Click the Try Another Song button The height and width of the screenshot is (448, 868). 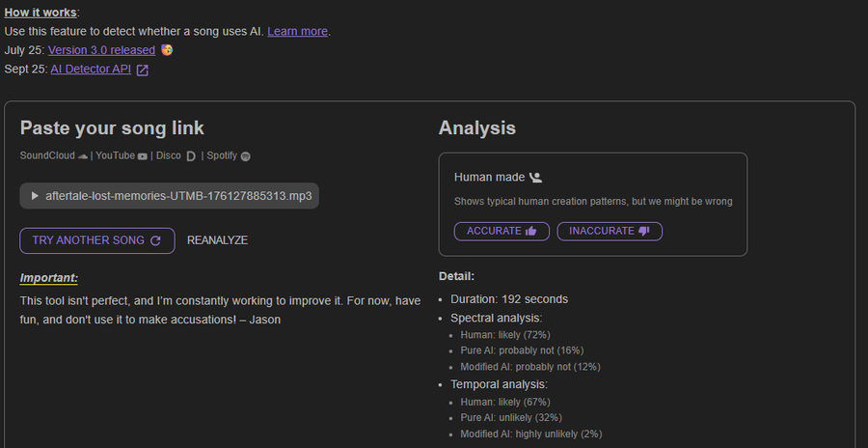(x=96, y=240)
